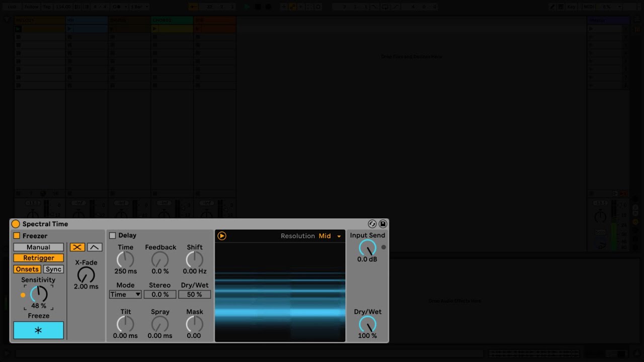Screen dimensions: 644x362
Task: Select the Retrigger freeze mode button
Action: (39, 258)
